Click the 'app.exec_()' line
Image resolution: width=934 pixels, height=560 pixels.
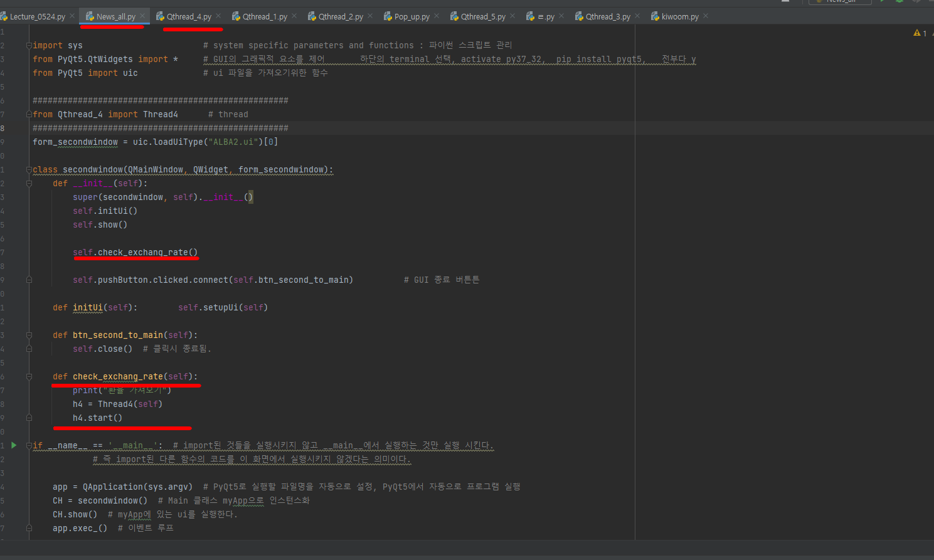(x=80, y=528)
